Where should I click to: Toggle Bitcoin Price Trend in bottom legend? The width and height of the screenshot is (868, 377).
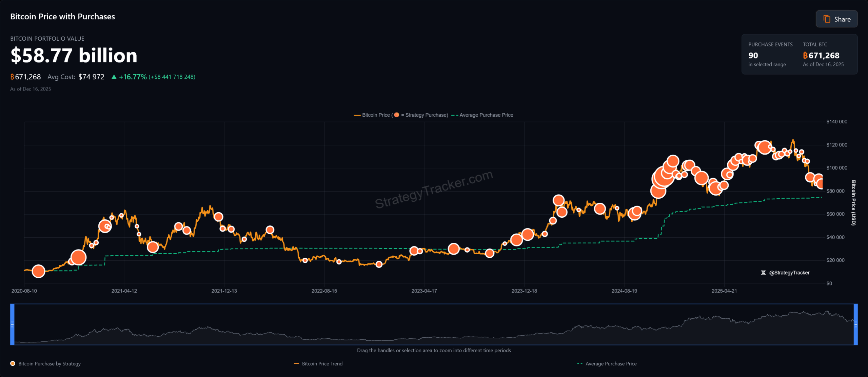322,363
